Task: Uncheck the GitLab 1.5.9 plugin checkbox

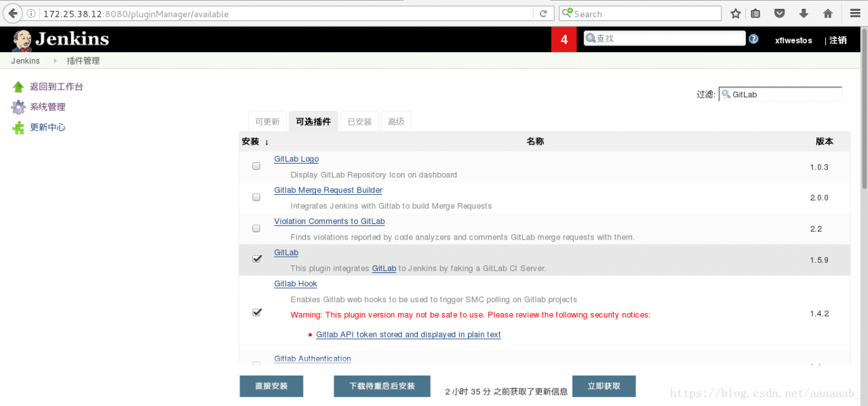Action: coord(257,259)
